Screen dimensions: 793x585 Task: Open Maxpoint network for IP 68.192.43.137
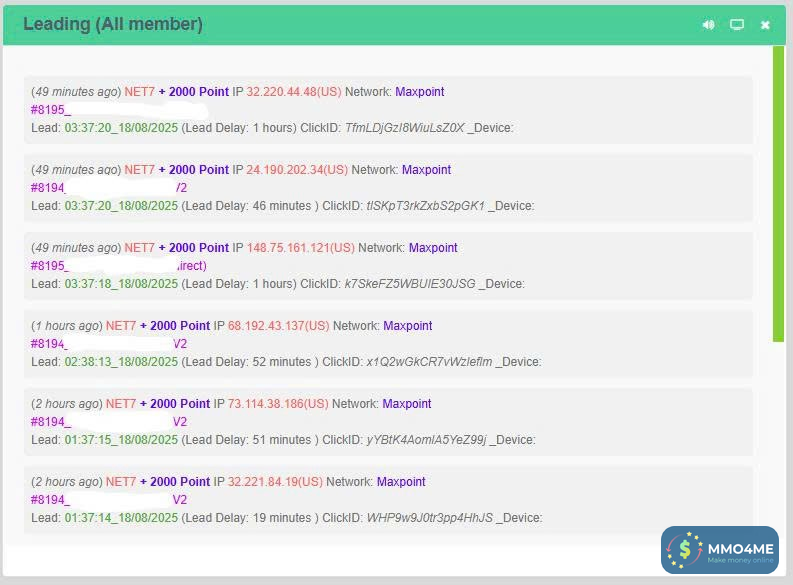[408, 326]
